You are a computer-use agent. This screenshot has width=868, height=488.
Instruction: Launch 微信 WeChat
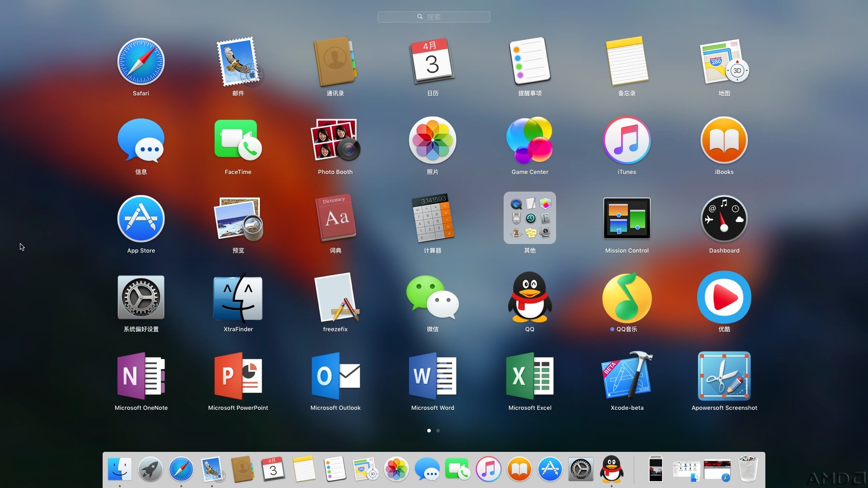tap(433, 297)
